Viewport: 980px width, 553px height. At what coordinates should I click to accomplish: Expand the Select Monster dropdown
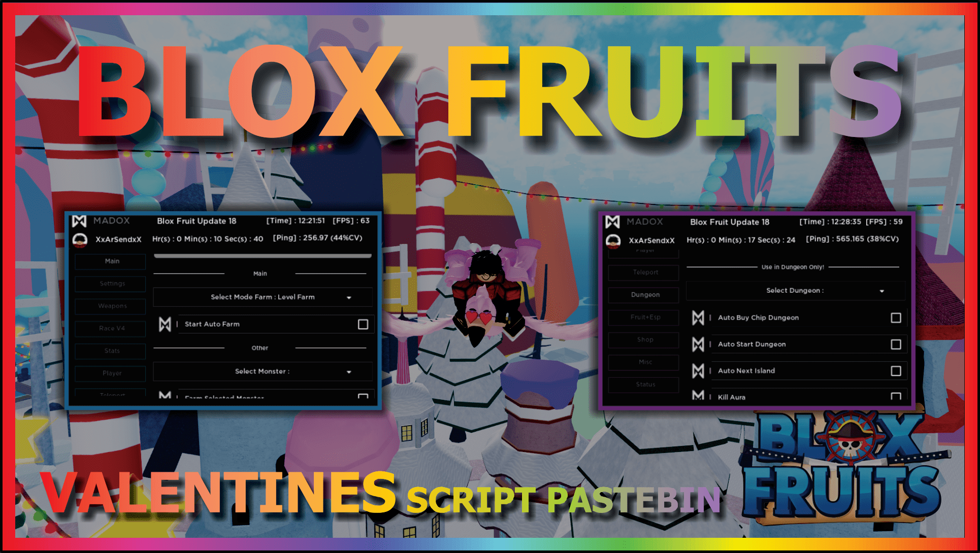coord(349,371)
